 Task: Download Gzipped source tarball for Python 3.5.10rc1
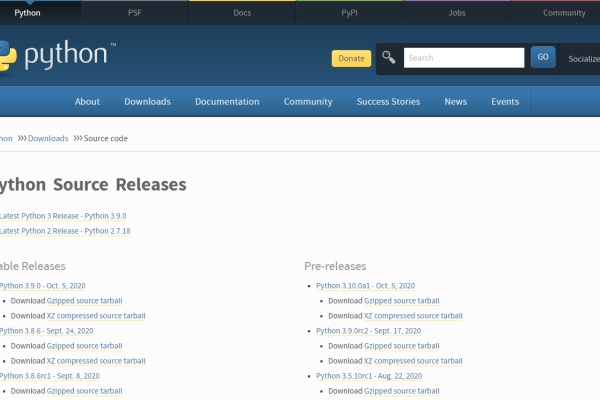point(402,391)
